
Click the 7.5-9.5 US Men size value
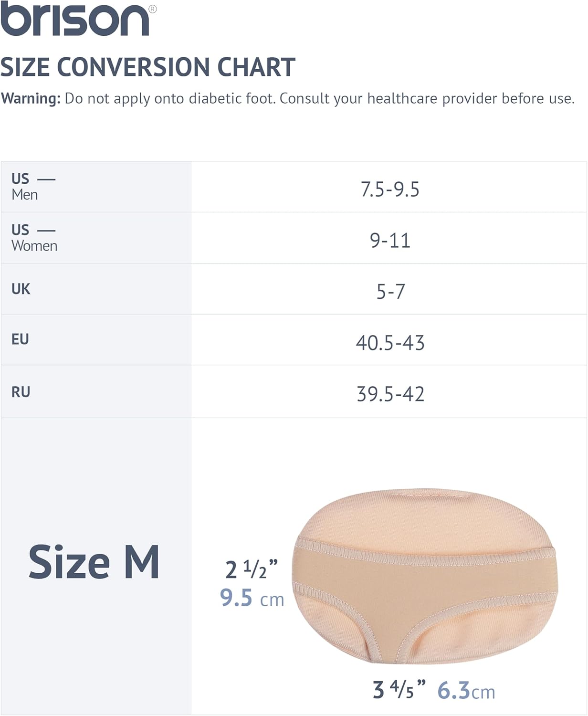pos(390,190)
